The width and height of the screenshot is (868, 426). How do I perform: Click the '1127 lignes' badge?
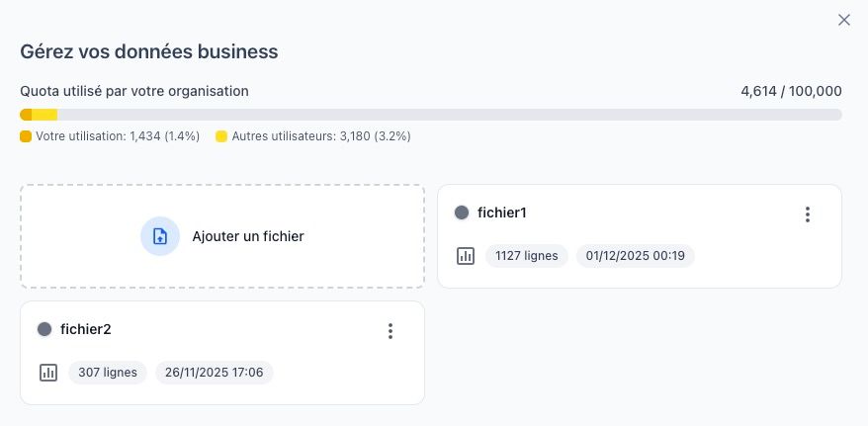[x=526, y=256]
